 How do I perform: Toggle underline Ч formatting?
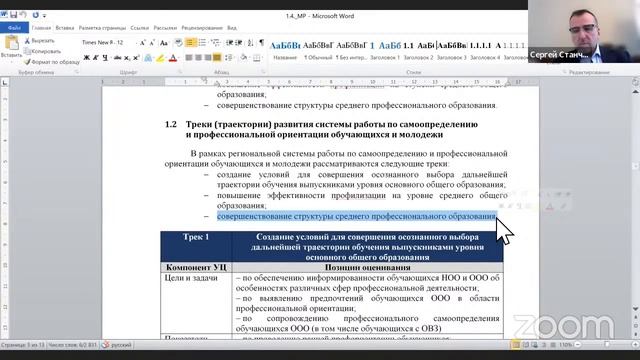[x=105, y=58]
